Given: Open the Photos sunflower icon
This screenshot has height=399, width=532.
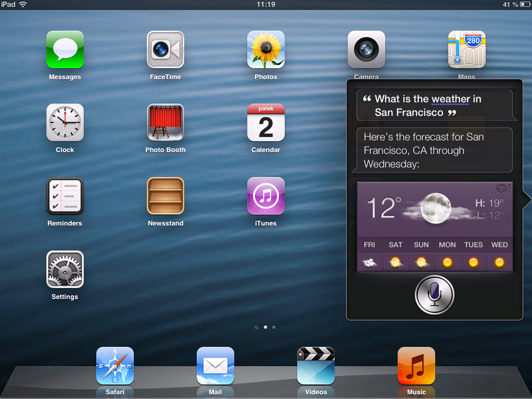Looking at the screenshot, I should click(266, 50).
